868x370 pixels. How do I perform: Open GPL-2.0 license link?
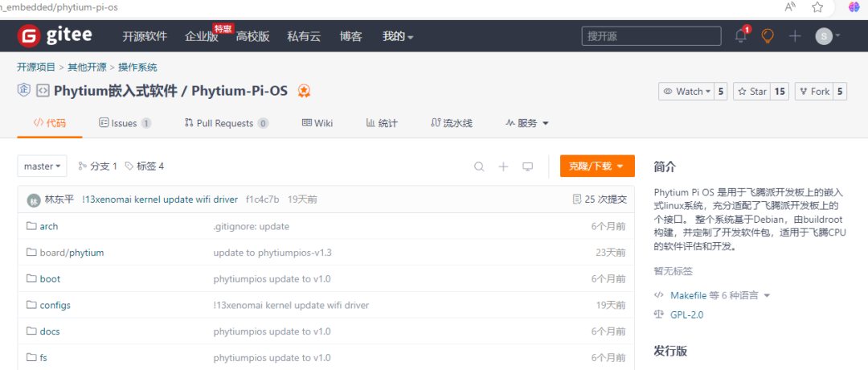pyautogui.click(x=687, y=314)
